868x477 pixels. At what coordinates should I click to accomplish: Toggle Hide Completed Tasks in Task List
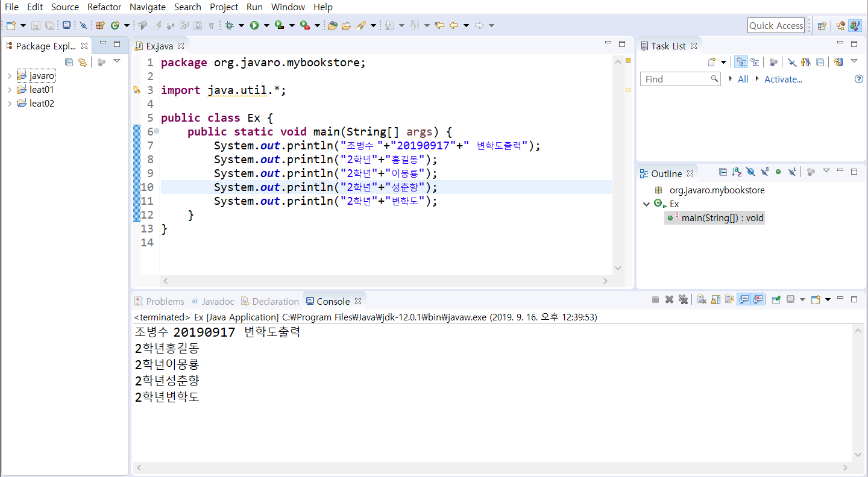pos(792,62)
